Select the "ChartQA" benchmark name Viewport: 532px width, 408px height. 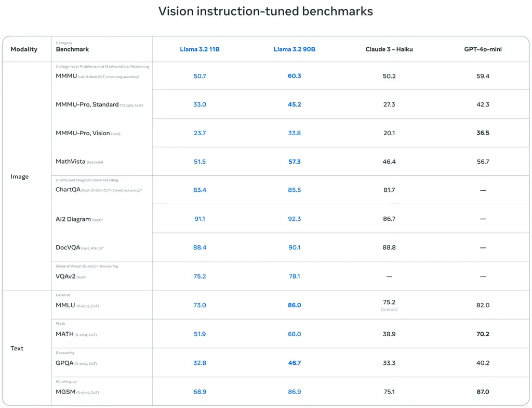pos(68,190)
